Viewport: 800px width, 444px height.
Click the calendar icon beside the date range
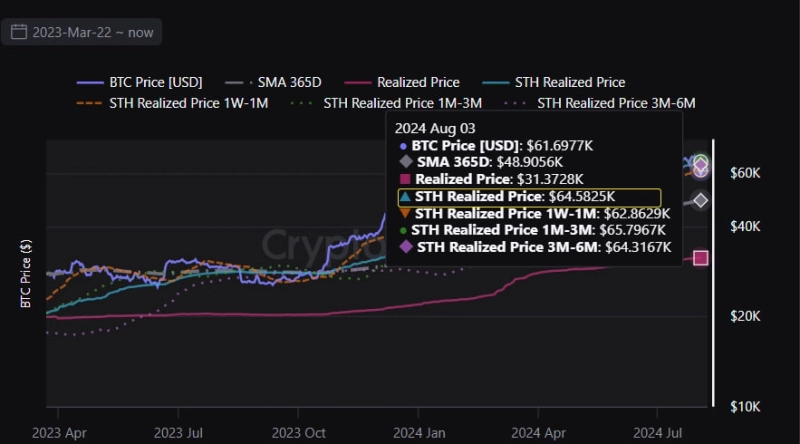click(x=19, y=32)
